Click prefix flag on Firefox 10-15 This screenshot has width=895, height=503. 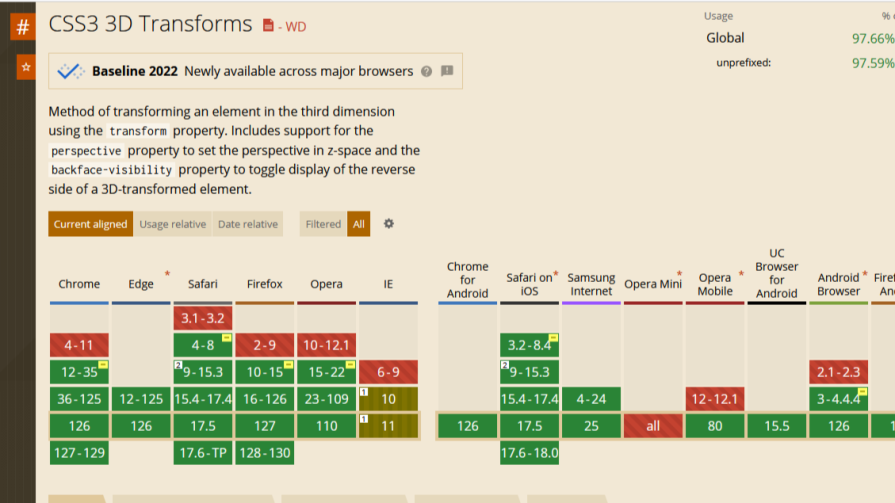tap(288, 364)
